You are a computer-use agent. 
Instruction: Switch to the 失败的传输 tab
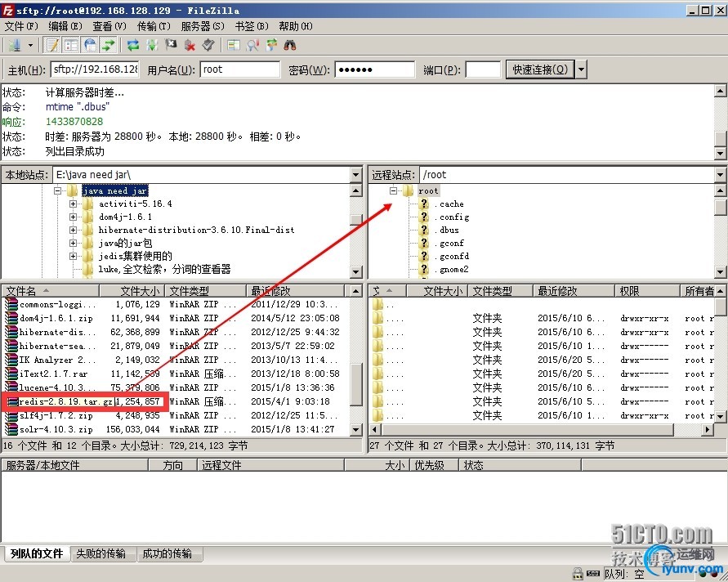100,553
